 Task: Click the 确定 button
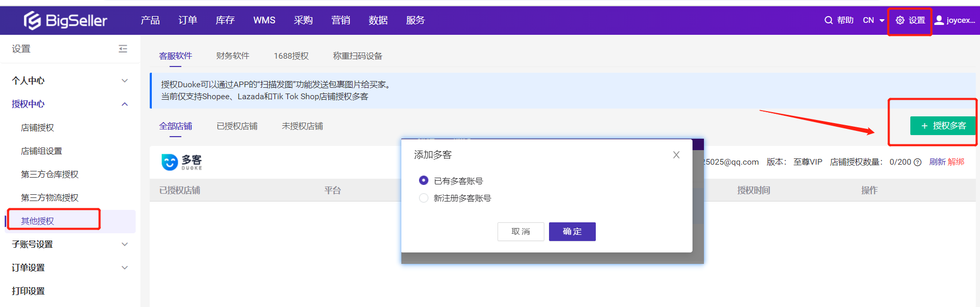(572, 232)
